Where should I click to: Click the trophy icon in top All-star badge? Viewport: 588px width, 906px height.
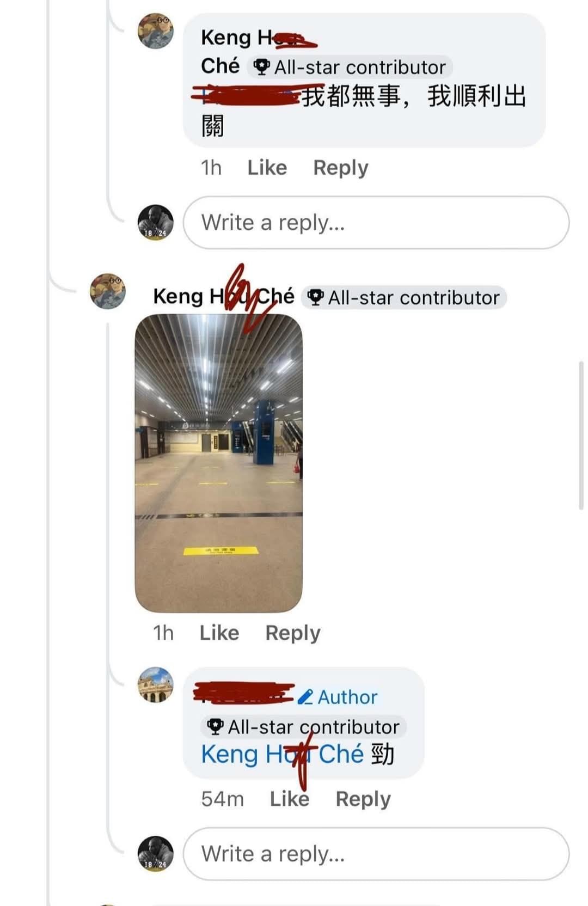[262, 68]
